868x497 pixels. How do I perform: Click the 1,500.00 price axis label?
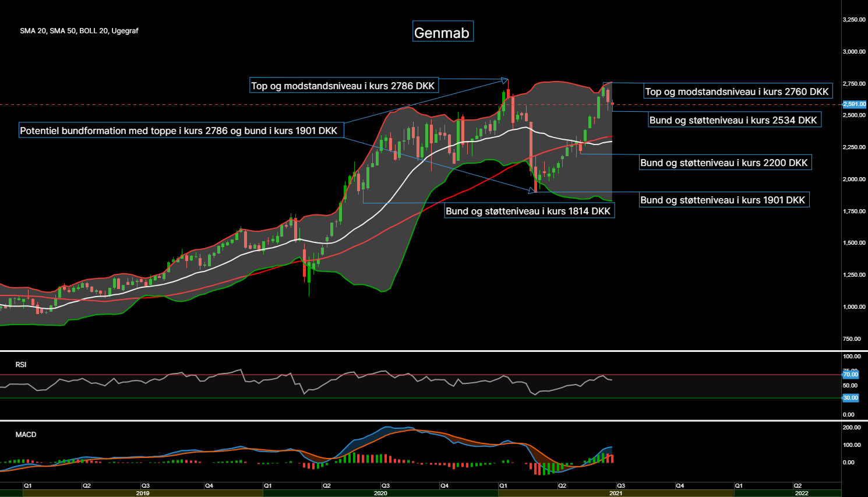coord(854,243)
